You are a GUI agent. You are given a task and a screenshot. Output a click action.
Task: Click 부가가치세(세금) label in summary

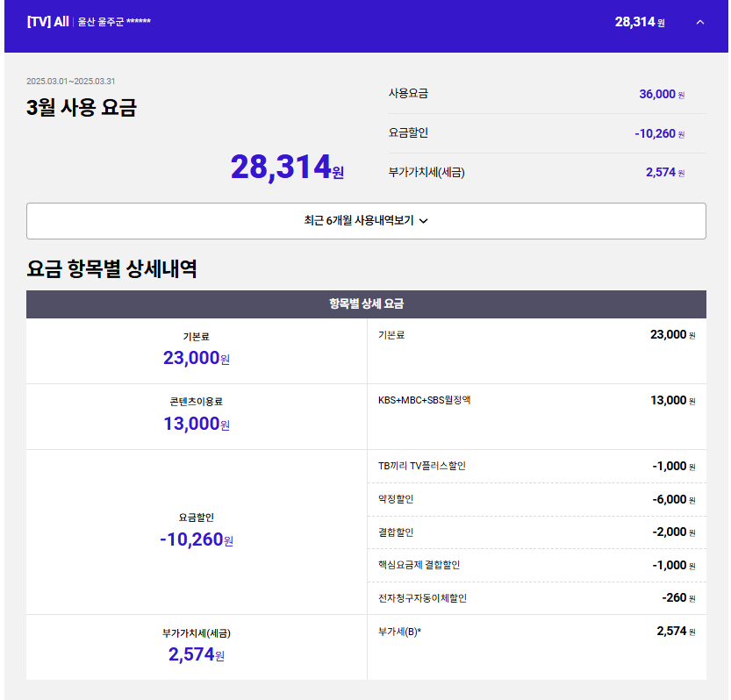click(426, 173)
